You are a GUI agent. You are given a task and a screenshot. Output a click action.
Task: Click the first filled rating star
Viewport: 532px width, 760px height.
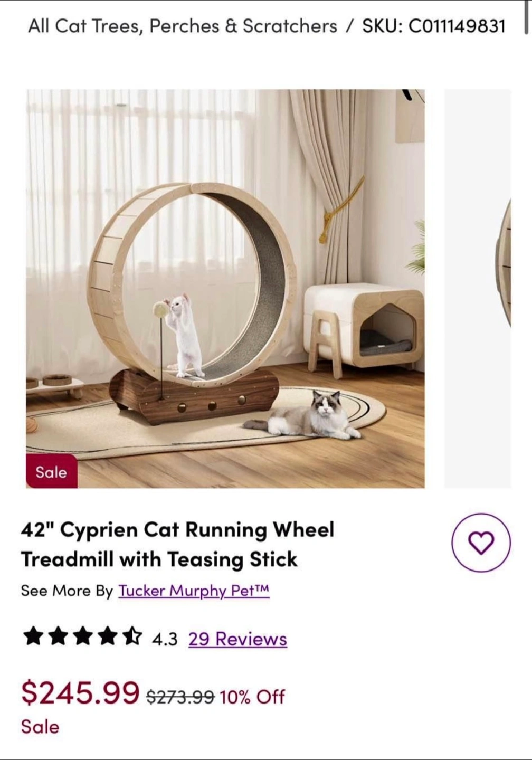click(33, 636)
